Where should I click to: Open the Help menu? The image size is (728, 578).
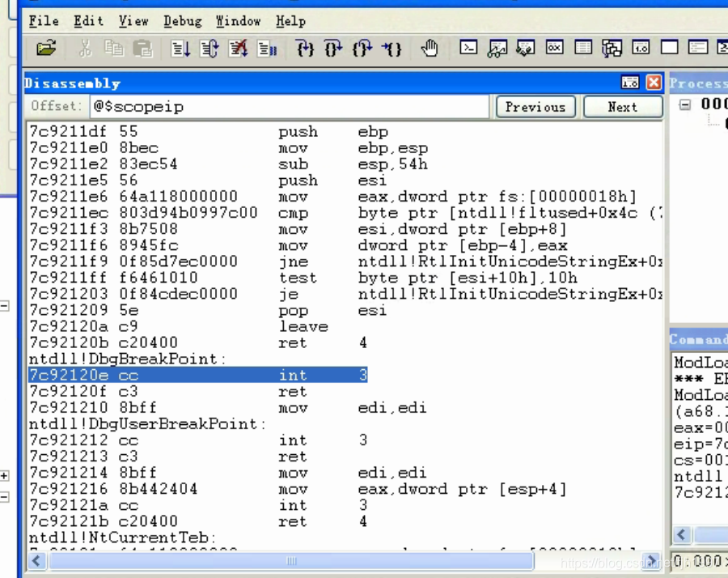290,21
